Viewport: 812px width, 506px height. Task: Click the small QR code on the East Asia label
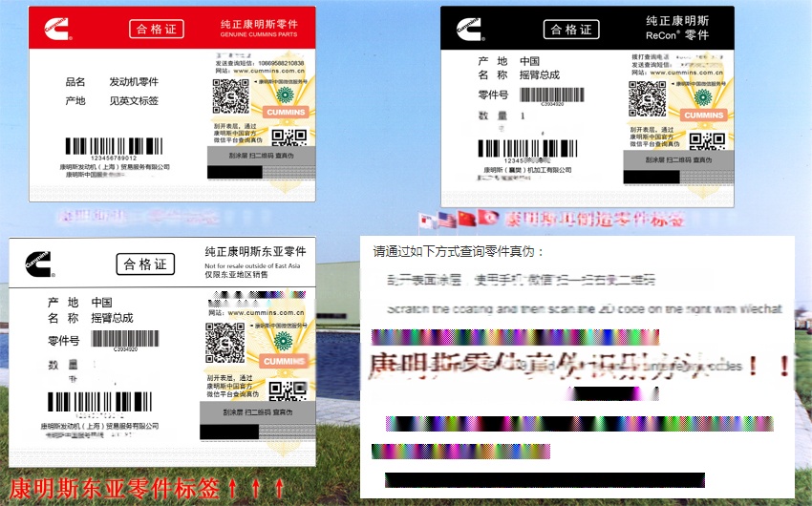tap(288, 391)
